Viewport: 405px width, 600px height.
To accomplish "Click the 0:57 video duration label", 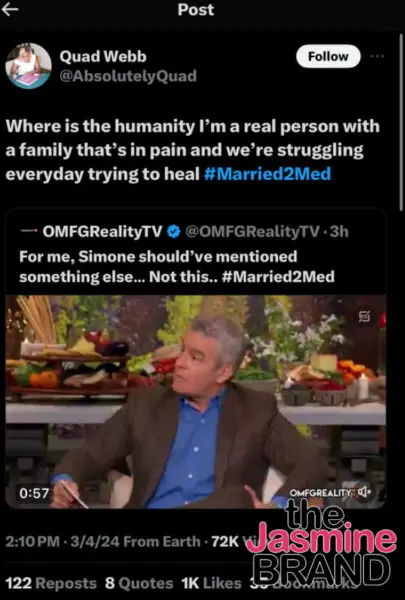I will [34, 493].
